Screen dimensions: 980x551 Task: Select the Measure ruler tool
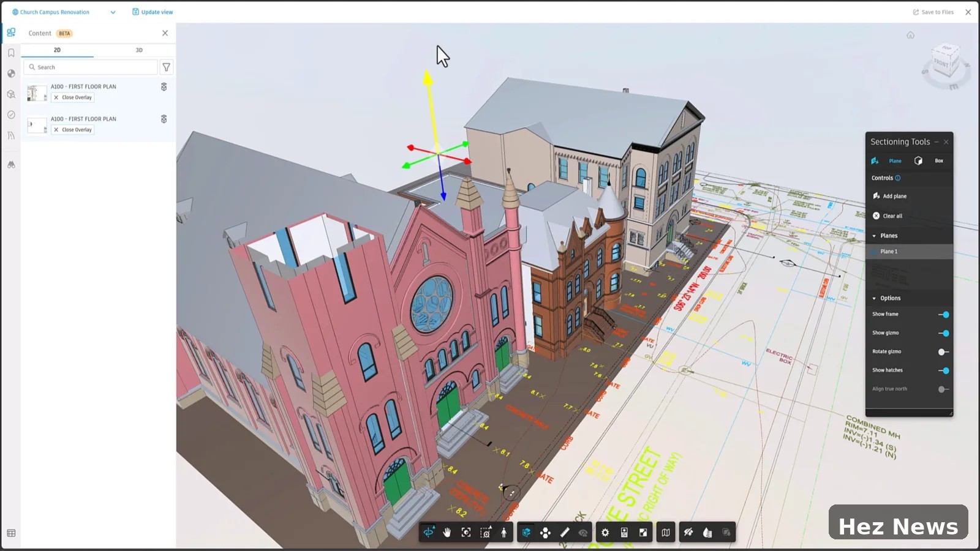[565, 533]
